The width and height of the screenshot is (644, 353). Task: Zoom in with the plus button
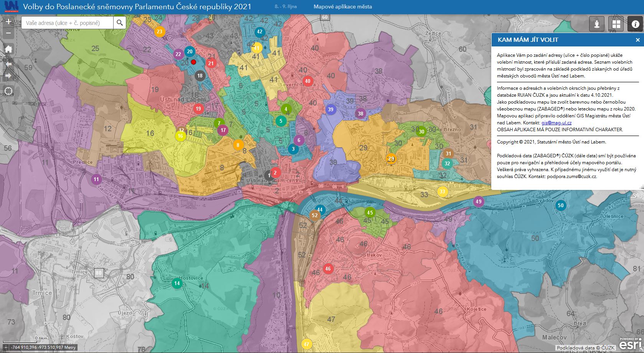(x=8, y=22)
